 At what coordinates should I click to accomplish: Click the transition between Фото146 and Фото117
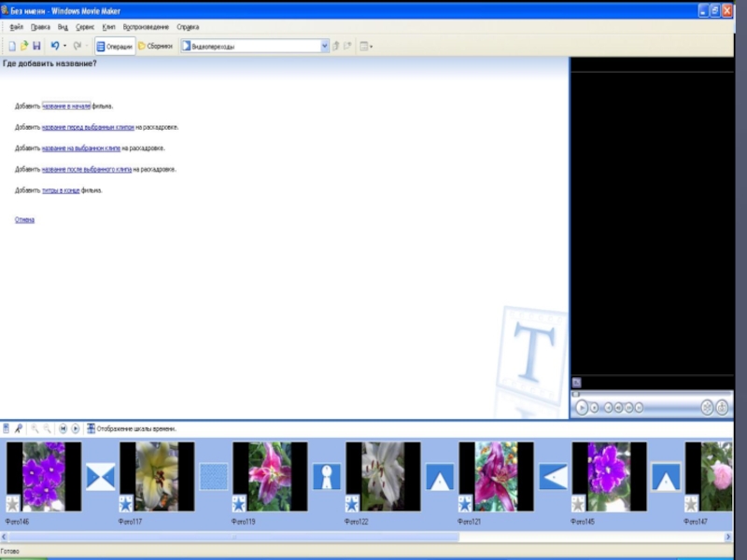[101, 476]
